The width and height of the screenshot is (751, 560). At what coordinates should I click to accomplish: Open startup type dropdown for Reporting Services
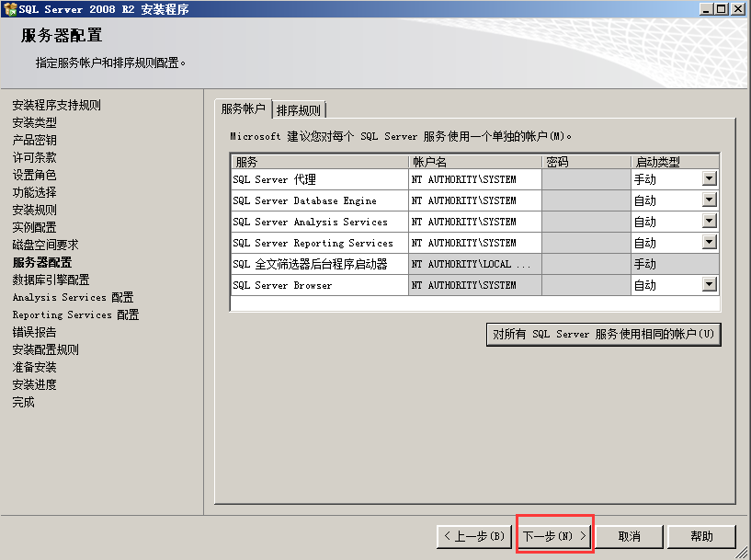click(x=710, y=242)
